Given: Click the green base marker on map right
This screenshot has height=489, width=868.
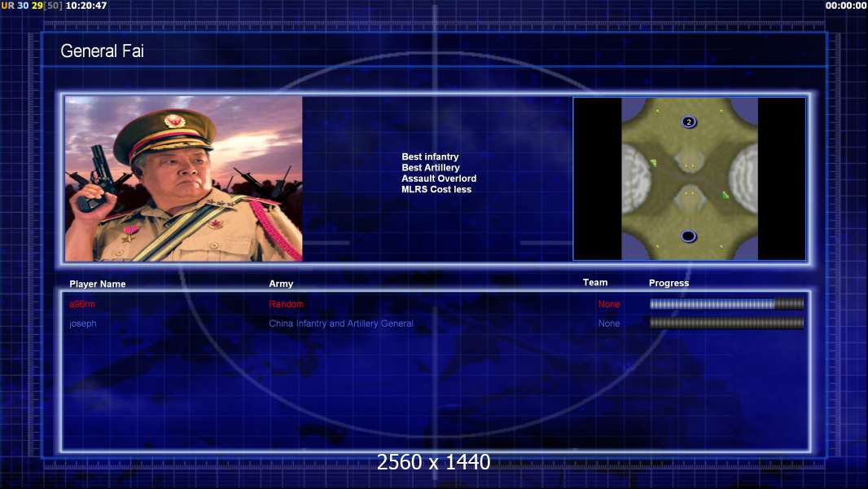Looking at the screenshot, I should pyautogui.click(x=726, y=195).
